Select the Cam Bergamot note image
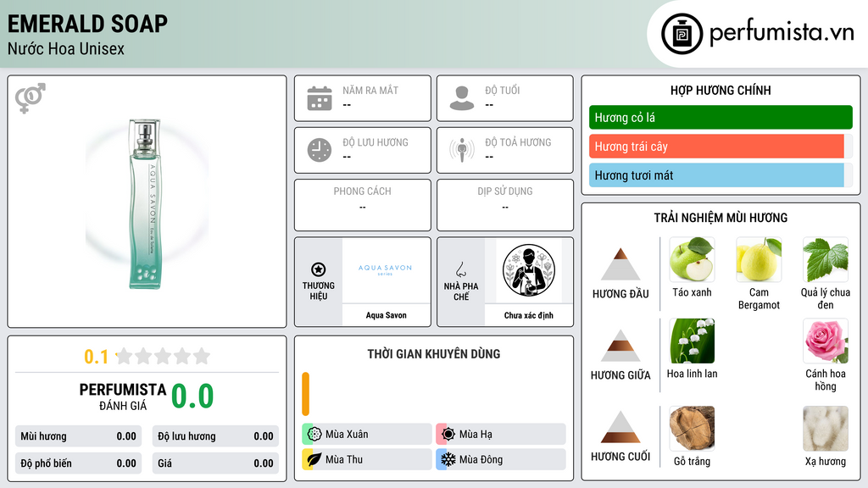Screen dimensions: 868x488 pyautogui.click(x=759, y=259)
